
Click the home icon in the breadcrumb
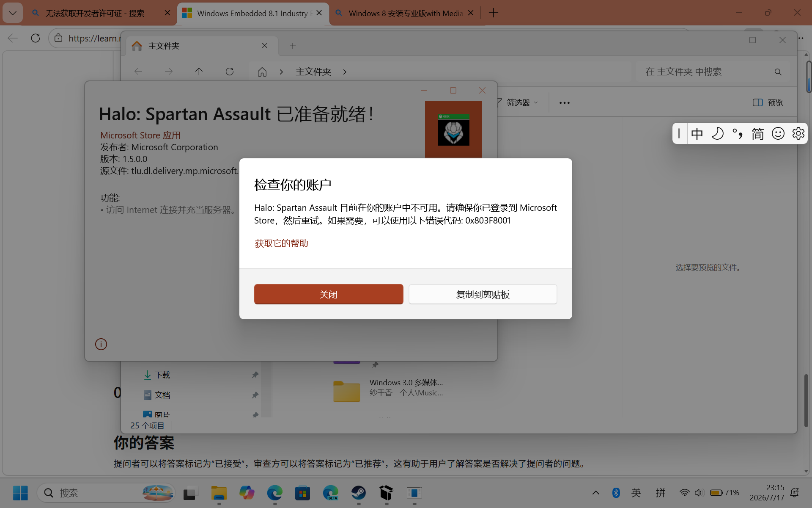point(262,72)
